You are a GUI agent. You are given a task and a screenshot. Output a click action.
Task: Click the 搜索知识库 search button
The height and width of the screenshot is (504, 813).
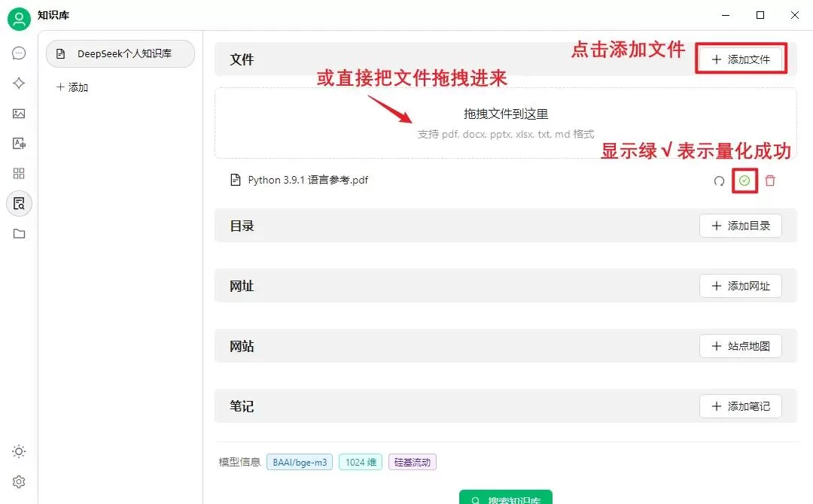506,497
